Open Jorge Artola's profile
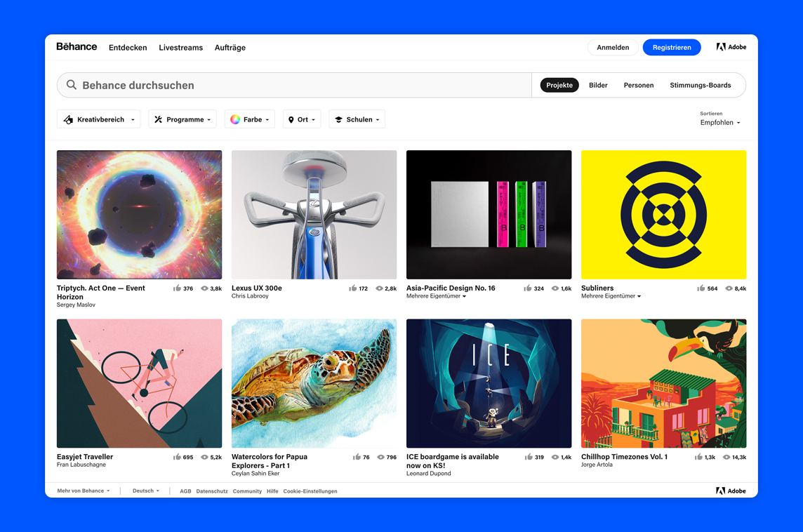 pos(597,465)
